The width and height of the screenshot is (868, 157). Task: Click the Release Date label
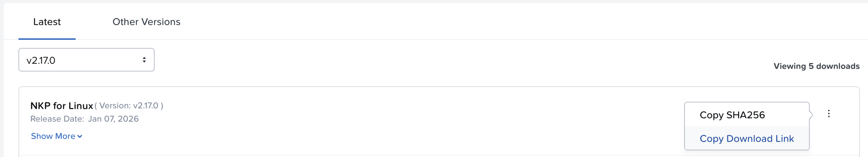(x=57, y=119)
